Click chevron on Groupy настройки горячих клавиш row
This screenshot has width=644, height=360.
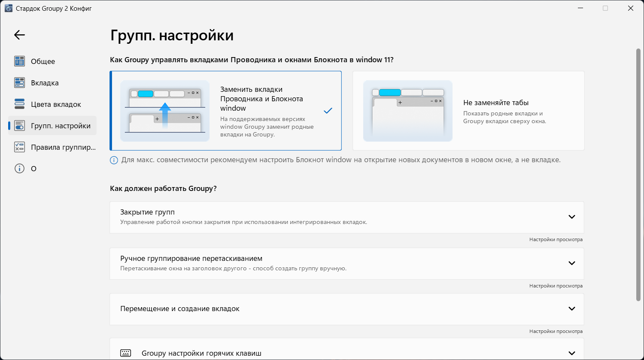point(572,354)
